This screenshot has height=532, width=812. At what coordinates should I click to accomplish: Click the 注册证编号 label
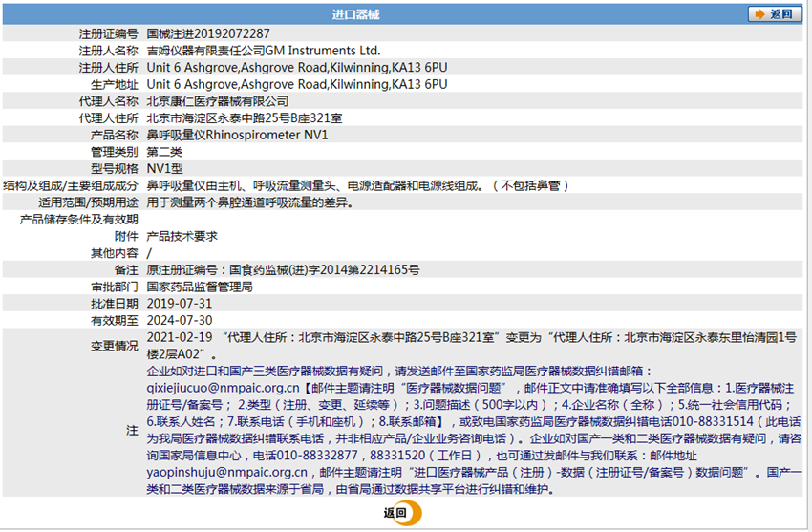pos(109,34)
